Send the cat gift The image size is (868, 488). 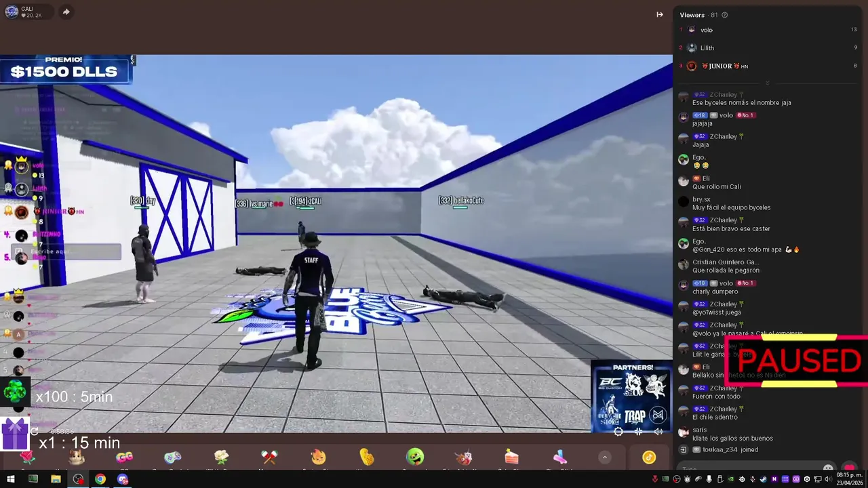76,457
